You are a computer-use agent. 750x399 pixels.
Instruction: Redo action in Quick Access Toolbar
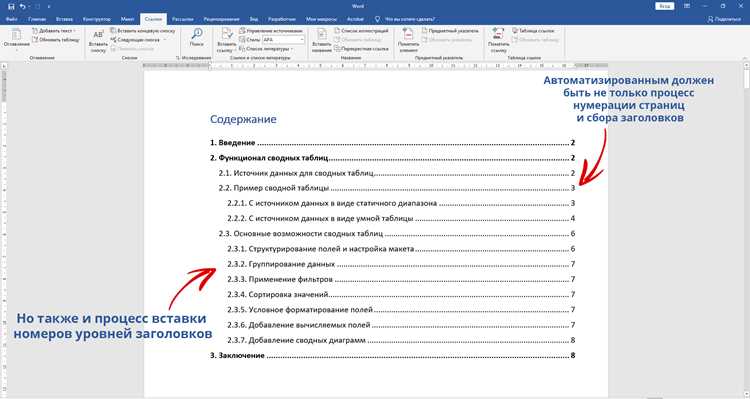37,6
